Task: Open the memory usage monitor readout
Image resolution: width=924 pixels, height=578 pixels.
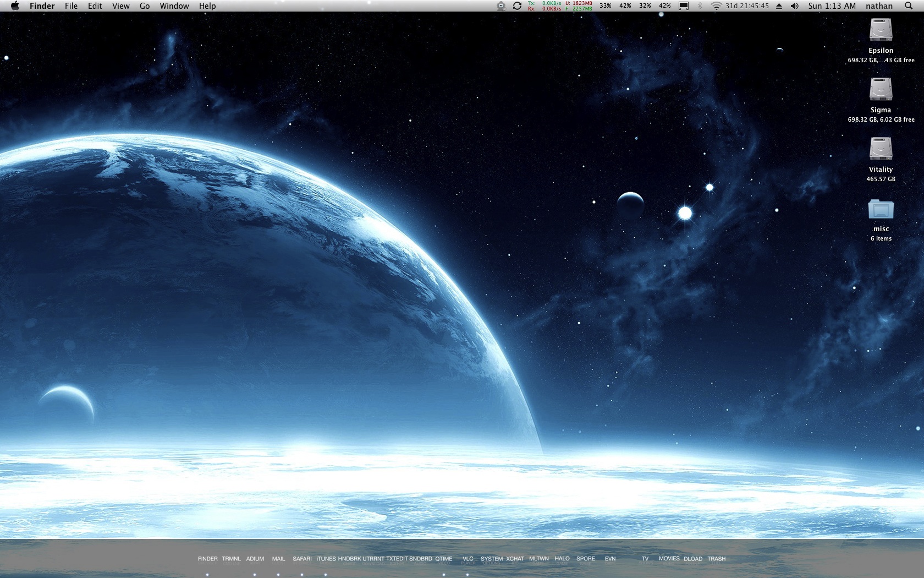Action: tap(579, 6)
